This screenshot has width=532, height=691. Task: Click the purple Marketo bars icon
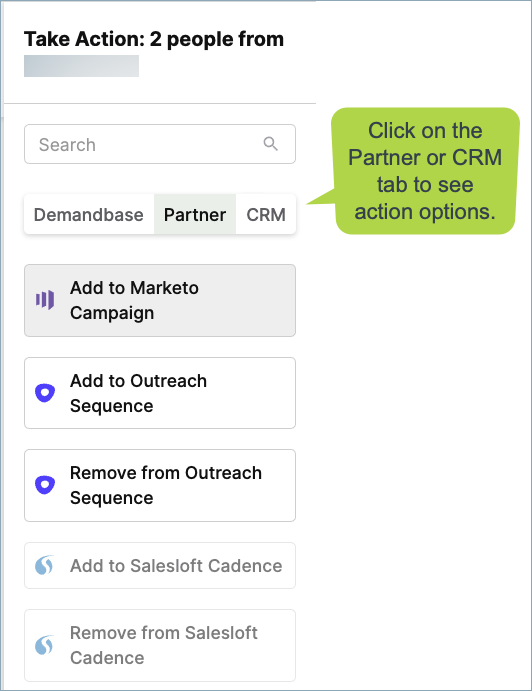[45, 300]
